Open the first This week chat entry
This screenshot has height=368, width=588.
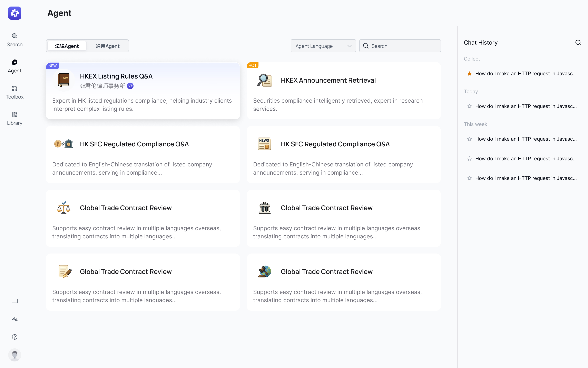coord(526,139)
